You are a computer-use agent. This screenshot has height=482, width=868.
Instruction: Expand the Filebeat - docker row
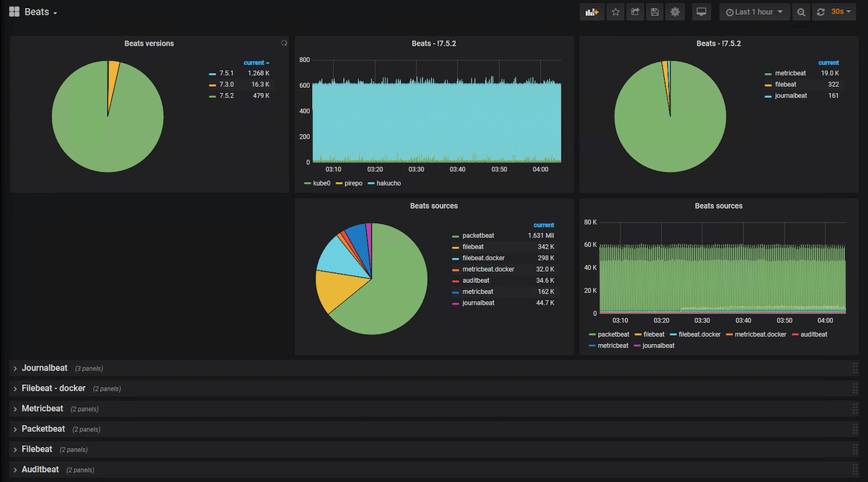click(x=53, y=388)
